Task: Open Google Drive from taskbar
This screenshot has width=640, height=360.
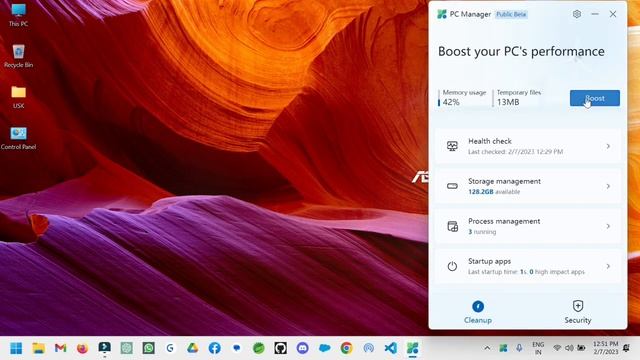Action: point(193,348)
